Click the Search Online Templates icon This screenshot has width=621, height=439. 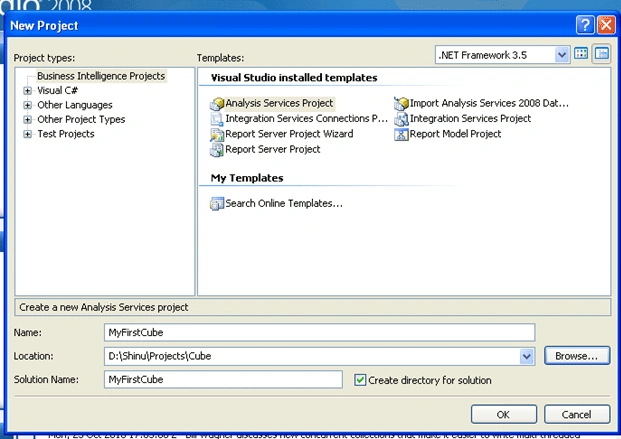[x=217, y=204]
